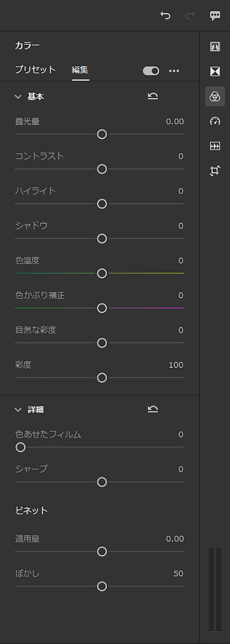Click the 色温度 slider handle
The width and height of the screenshot is (230, 644).
point(102,273)
